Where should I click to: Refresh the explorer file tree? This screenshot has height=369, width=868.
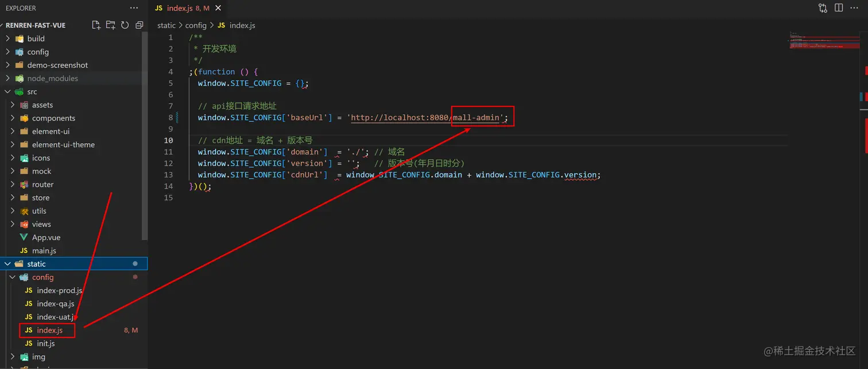(x=125, y=25)
